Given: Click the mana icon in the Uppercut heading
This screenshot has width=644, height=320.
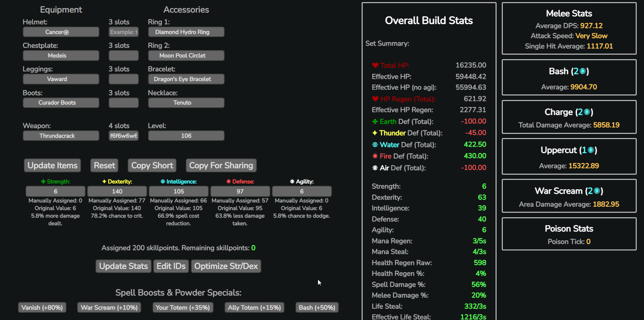Looking at the screenshot, I should pyautogui.click(x=591, y=150).
